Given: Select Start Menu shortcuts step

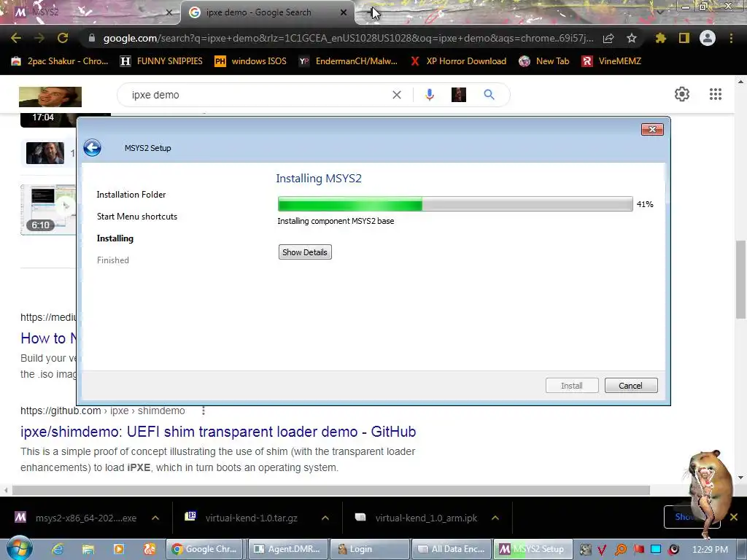Looking at the screenshot, I should coord(136,216).
